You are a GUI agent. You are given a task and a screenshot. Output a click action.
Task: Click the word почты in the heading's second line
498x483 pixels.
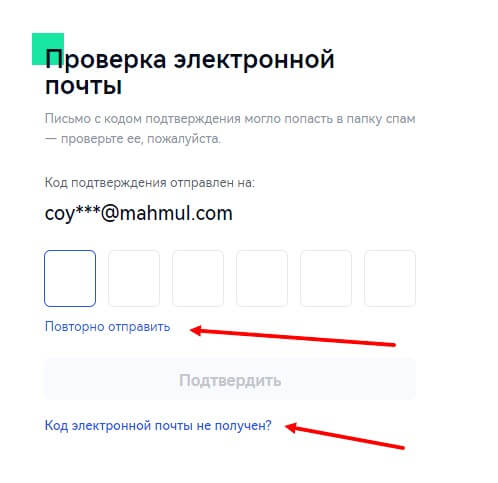click(84, 86)
